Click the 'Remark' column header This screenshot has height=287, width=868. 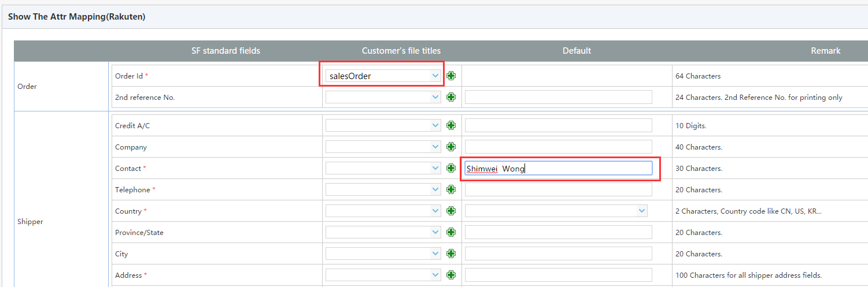coord(826,51)
